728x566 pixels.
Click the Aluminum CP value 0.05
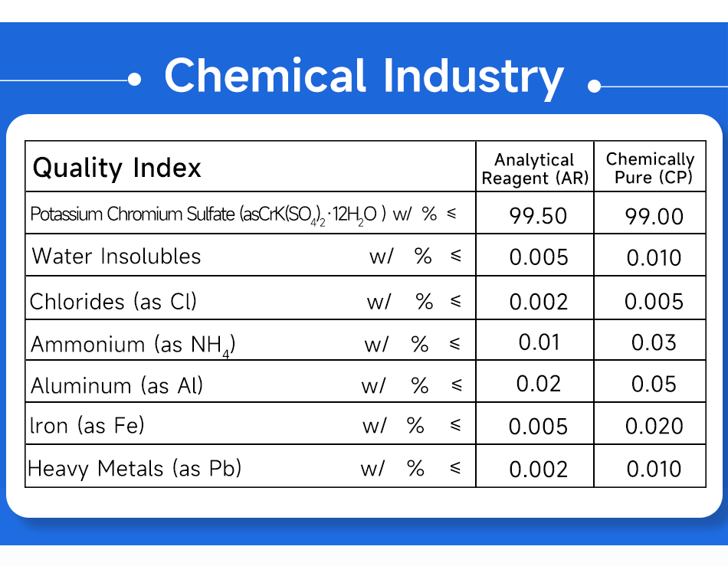[x=654, y=384]
